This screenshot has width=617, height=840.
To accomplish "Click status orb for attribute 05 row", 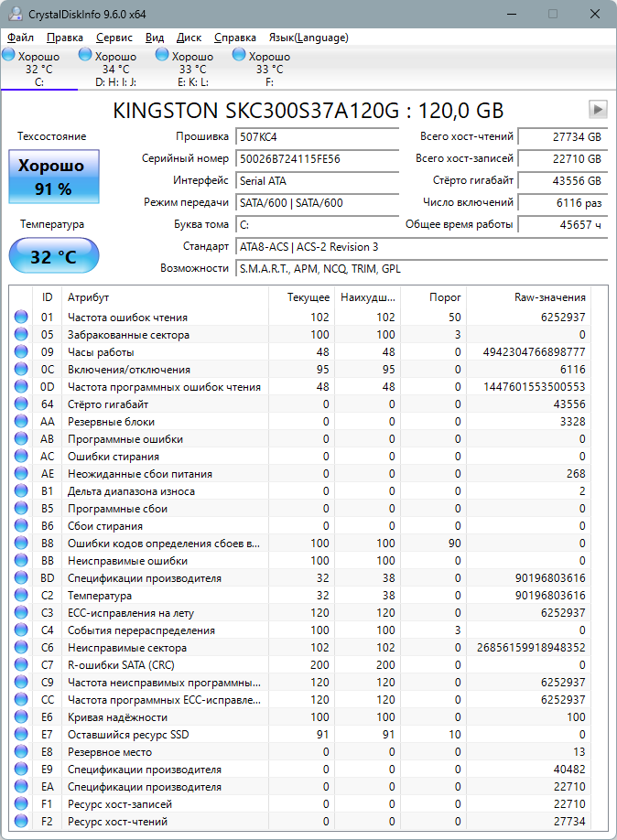I will click(x=21, y=335).
